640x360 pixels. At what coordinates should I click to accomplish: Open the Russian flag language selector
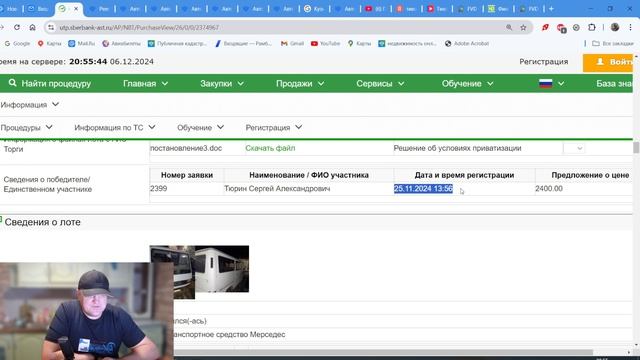tap(551, 83)
